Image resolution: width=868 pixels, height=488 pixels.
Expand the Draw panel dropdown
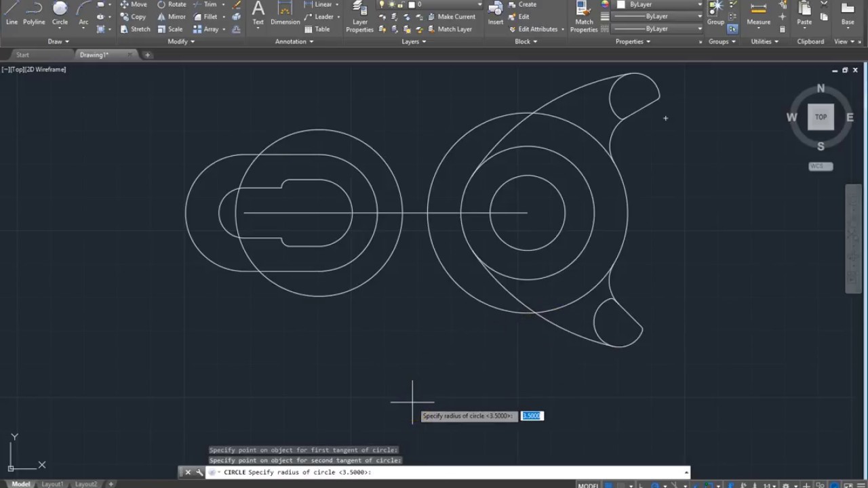click(x=59, y=41)
